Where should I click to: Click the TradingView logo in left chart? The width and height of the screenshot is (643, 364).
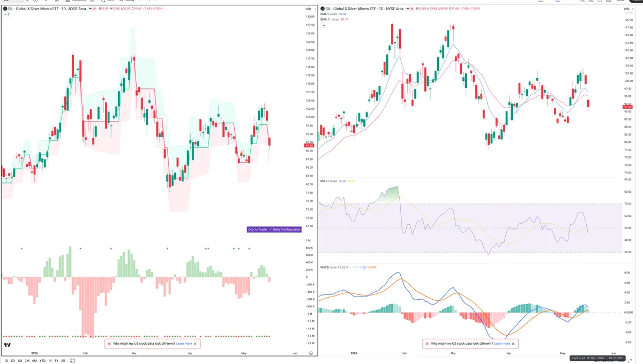pyautogui.click(x=8, y=345)
